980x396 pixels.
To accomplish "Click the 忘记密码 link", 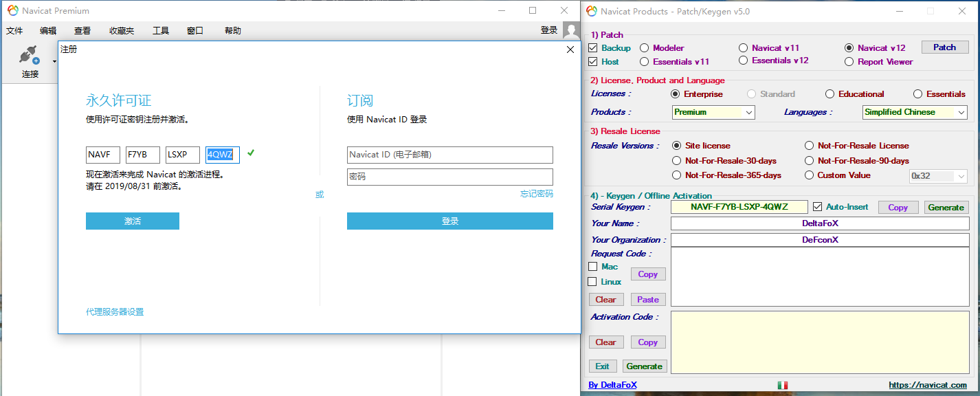I will 537,194.
